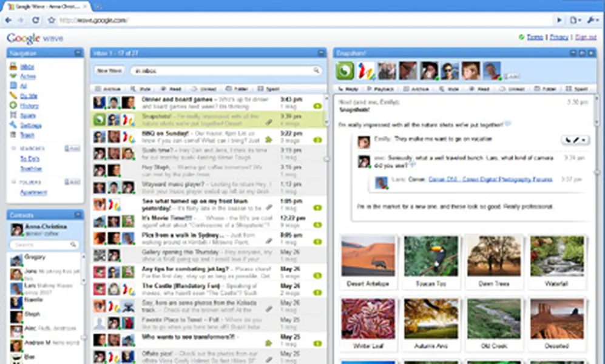Open the Canon Digital Photography Forums link

click(x=490, y=180)
